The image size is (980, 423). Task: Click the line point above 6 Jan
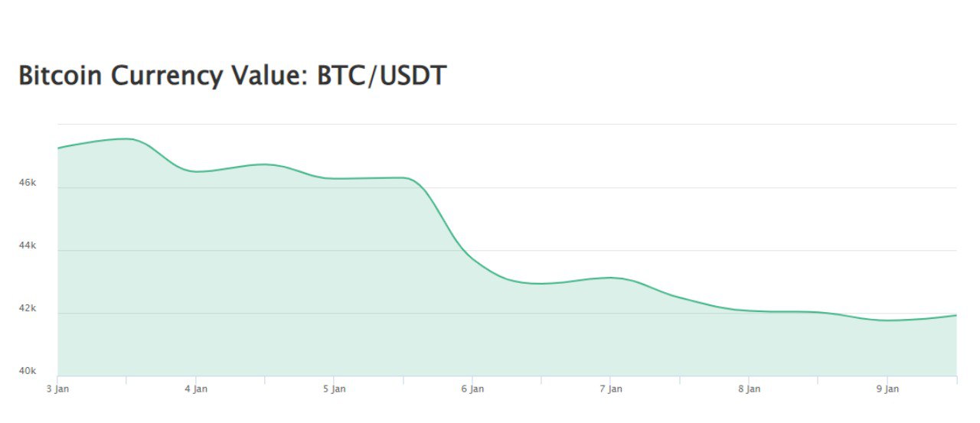(x=472, y=259)
